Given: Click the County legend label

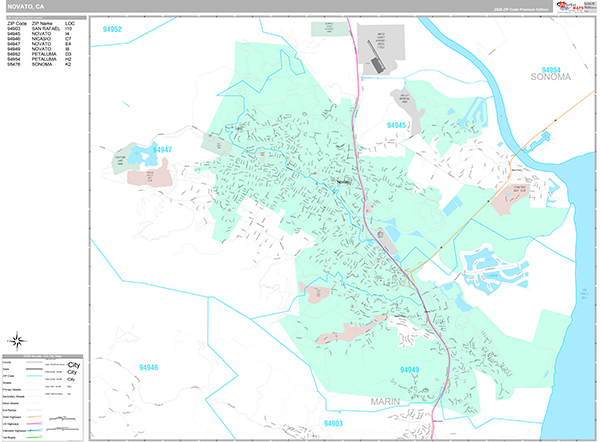Looking at the screenshot, I should [x=7, y=362].
